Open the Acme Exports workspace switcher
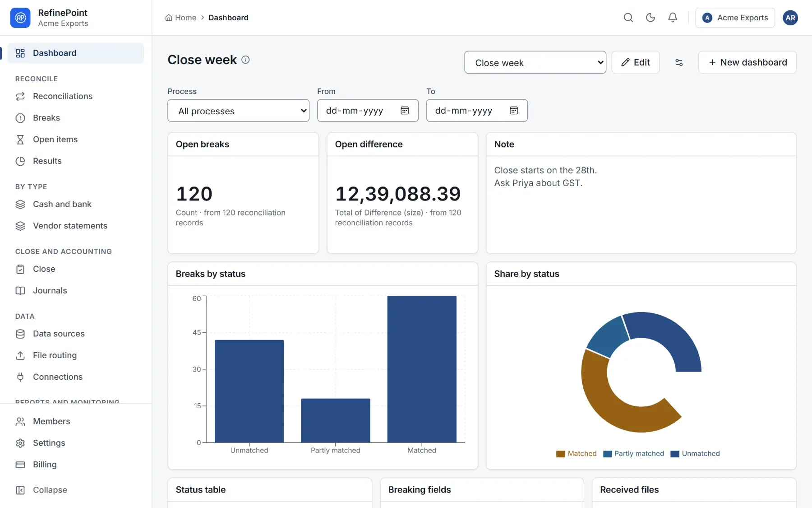This screenshot has height=508, width=812. click(735, 18)
